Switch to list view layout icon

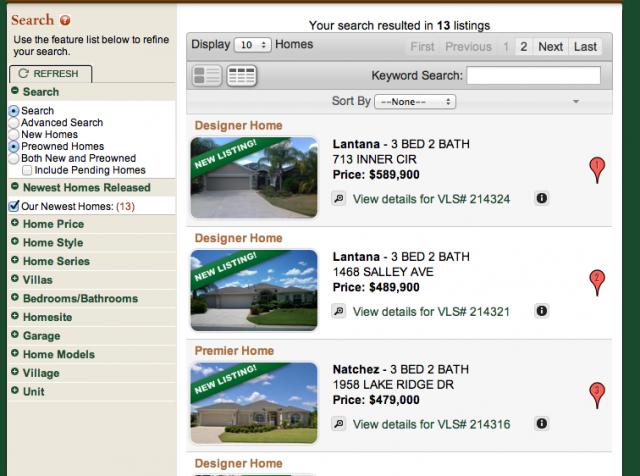coord(207,76)
